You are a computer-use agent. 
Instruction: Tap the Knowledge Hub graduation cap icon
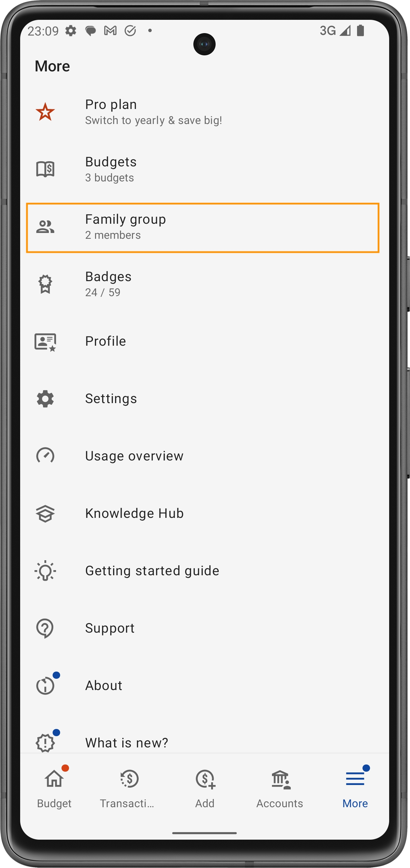(x=45, y=513)
